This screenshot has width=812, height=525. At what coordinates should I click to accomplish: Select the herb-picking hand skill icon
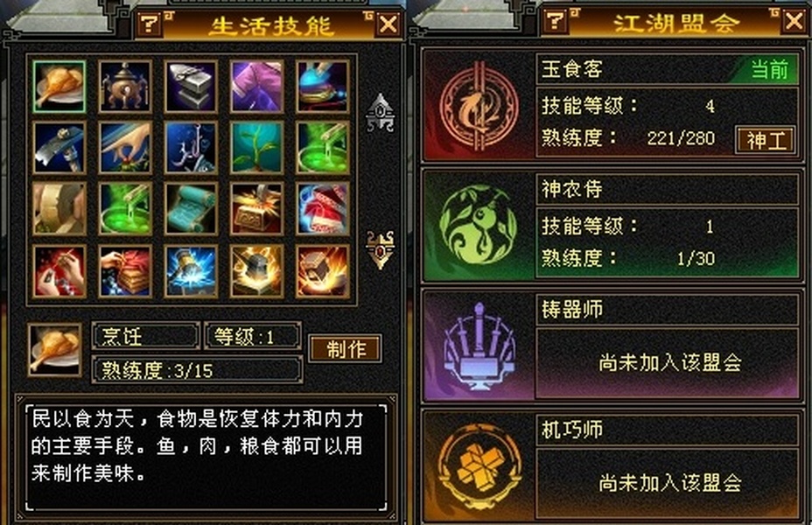tap(125, 148)
